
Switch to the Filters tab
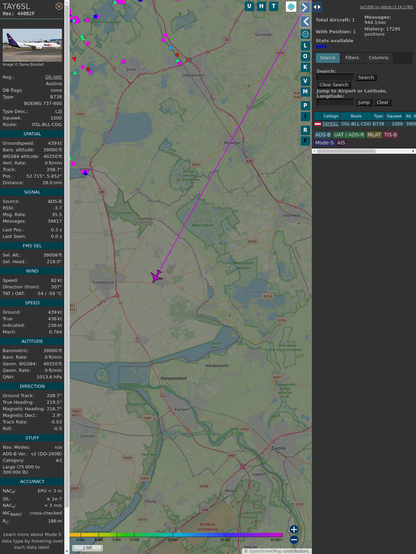[x=352, y=58]
